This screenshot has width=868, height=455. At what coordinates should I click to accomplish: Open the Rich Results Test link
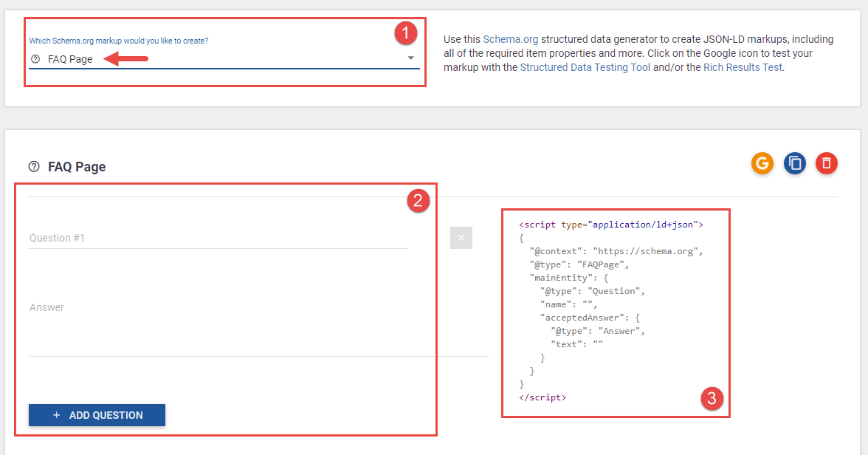pos(742,66)
